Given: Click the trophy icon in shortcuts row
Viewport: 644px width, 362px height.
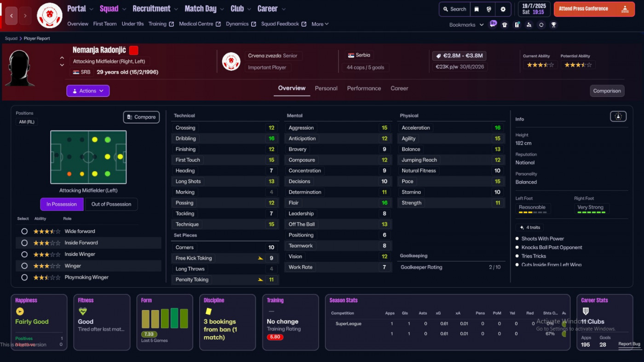Looking at the screenshot, I should click(x=553, y=25).
